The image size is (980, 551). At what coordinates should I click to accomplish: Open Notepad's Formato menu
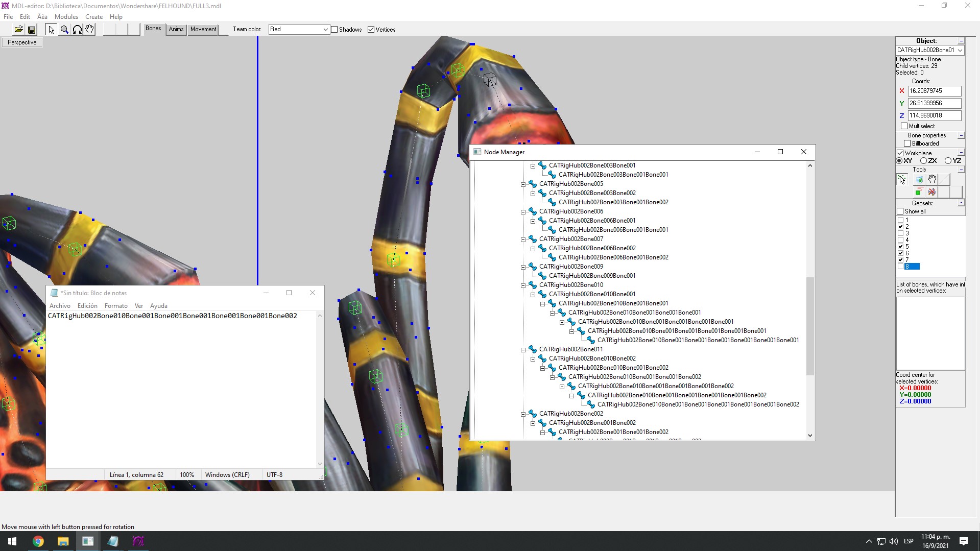pos(116,306)
